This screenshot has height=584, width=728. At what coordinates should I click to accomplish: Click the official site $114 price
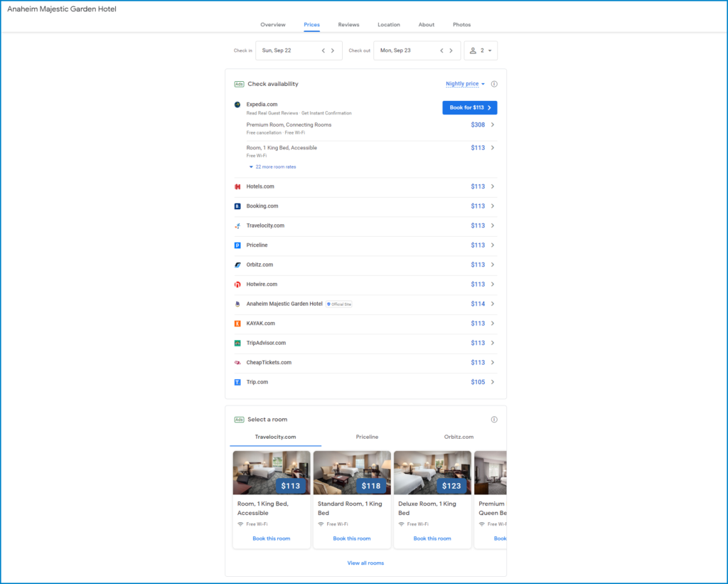(478, 304)
